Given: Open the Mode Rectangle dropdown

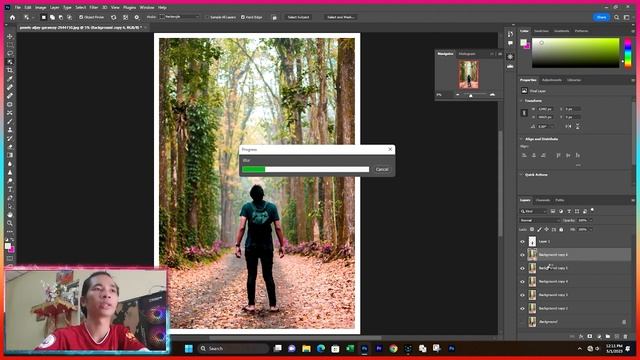Looking at the screenshot, I should [x=180, y=17].
